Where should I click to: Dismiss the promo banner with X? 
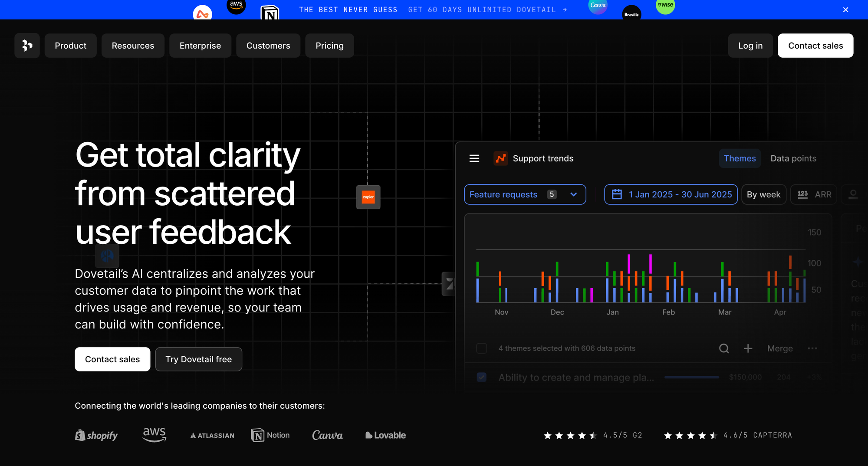point(845,10)
